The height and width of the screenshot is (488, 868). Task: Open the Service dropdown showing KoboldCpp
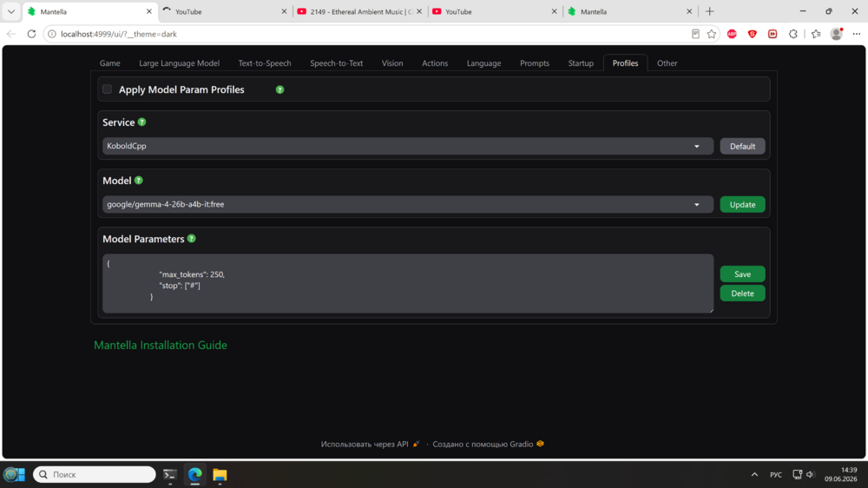point(408,146)
